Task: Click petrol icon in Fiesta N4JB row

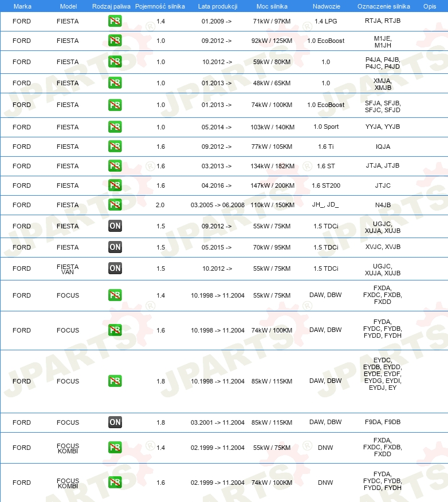Action: pyautogui.click(x=115, y=204)
